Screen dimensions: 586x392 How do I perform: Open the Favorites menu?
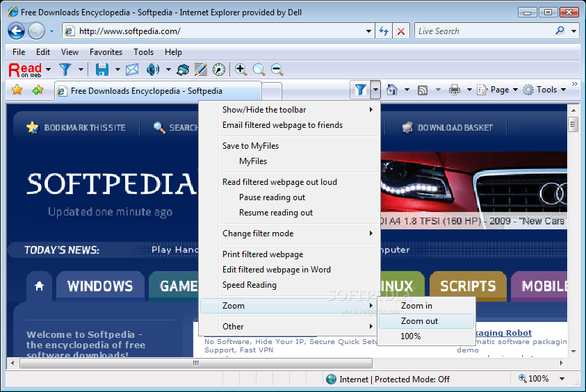pyautogui.click(x=106, y=52)
